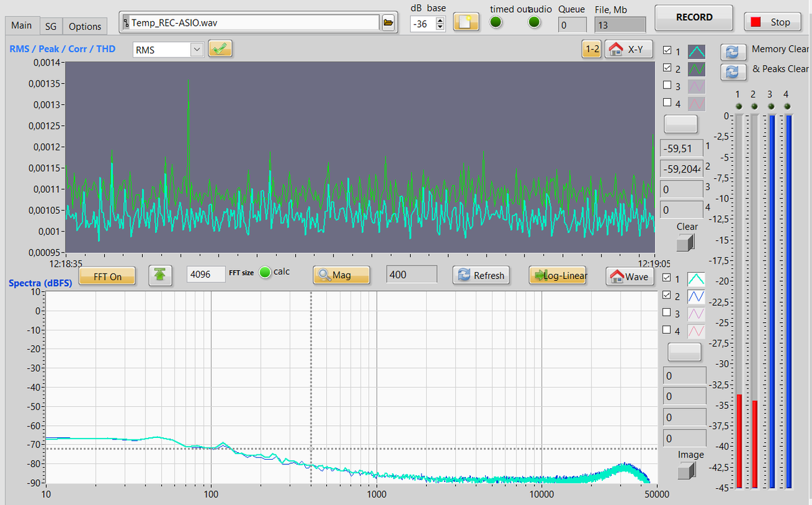This screenshot has width=812, height=505.
Task: Click the dB base value field
Action: click(x=422, y=24)
